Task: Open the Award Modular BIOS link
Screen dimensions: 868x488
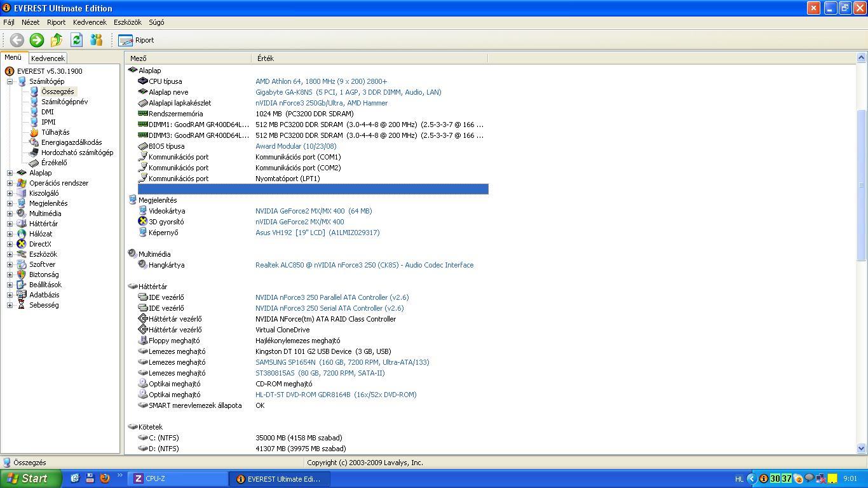Action: click(x=296, y=146)
